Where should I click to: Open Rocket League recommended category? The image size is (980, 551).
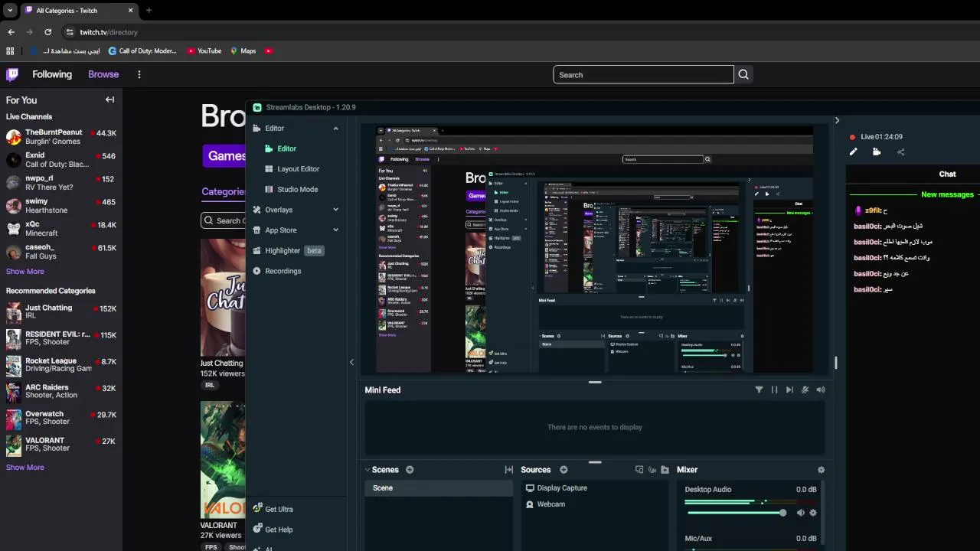coord(61,365)
